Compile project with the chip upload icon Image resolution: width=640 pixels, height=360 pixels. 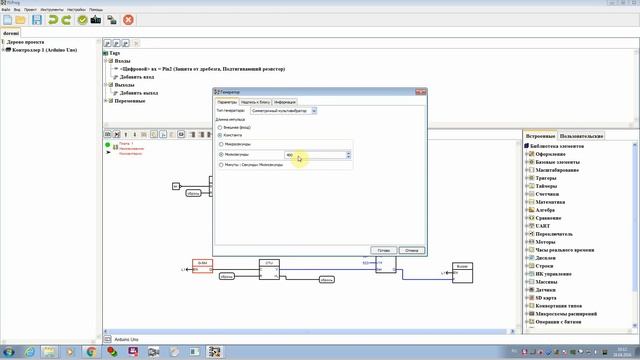pyautogui.click(x=96, y=20)
